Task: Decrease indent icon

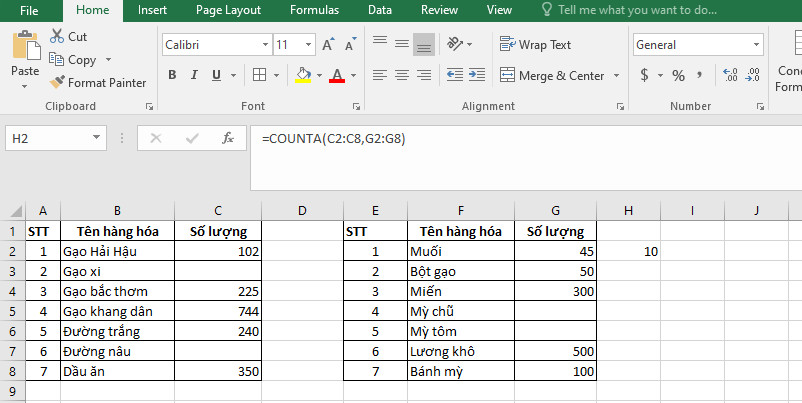Action: point(455,75)
